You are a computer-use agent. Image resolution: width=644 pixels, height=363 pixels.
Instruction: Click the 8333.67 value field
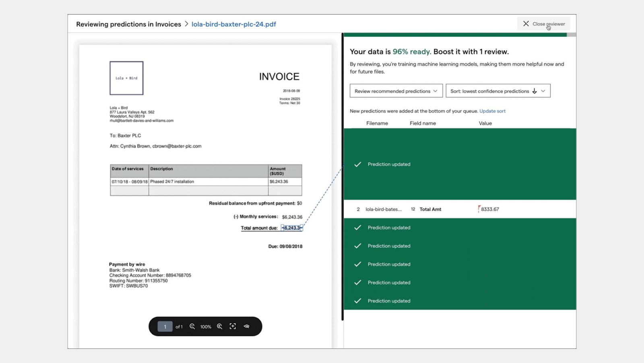tap(490, 209)
